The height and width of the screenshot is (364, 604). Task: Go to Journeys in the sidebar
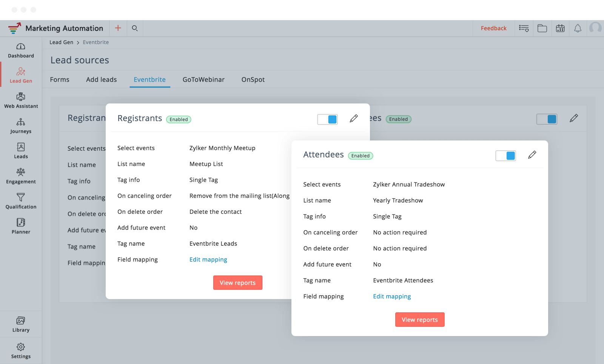coord(21,126)
